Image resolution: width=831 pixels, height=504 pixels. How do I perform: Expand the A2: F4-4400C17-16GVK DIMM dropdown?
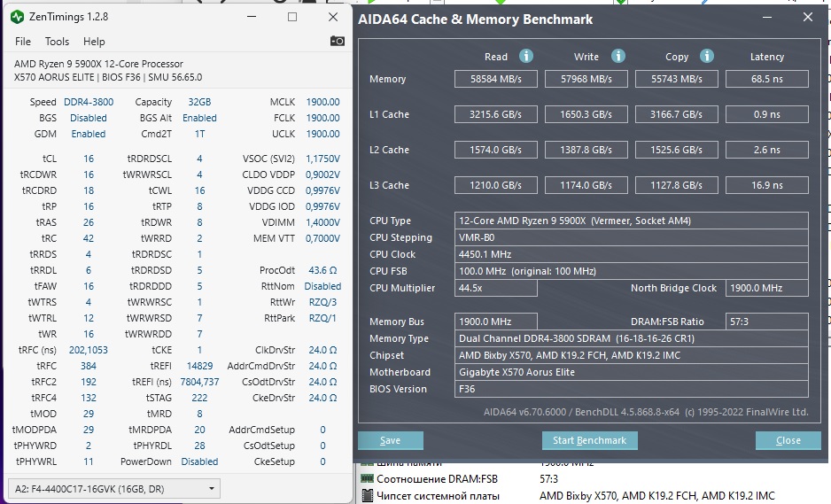(212, 488)
